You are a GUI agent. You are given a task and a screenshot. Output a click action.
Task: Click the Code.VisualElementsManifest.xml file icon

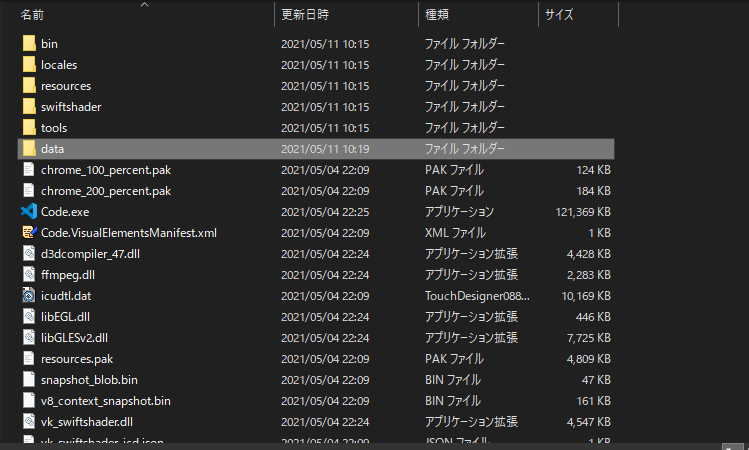click(29, 233)
